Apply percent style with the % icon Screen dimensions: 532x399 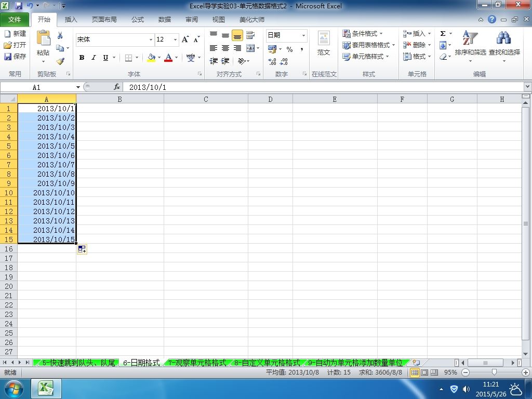(x=289, y=49)
